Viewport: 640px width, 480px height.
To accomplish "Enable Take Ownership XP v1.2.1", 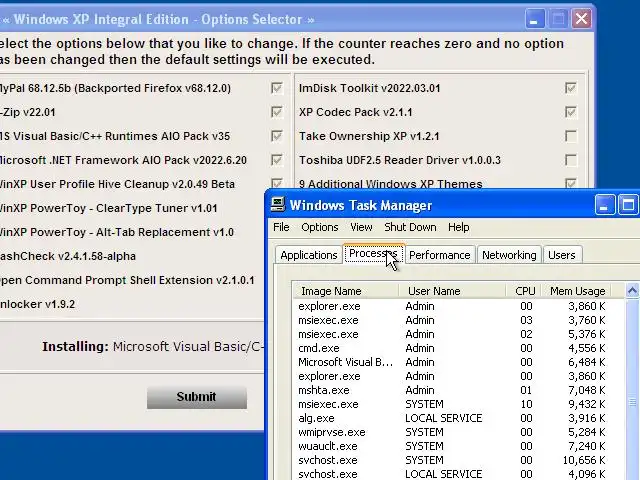I will click(571, 136).
